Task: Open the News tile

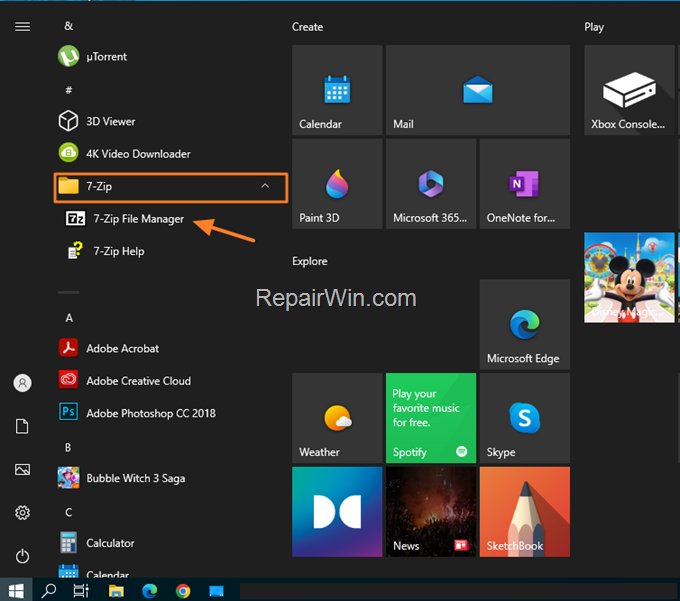Action: (431, 511)
